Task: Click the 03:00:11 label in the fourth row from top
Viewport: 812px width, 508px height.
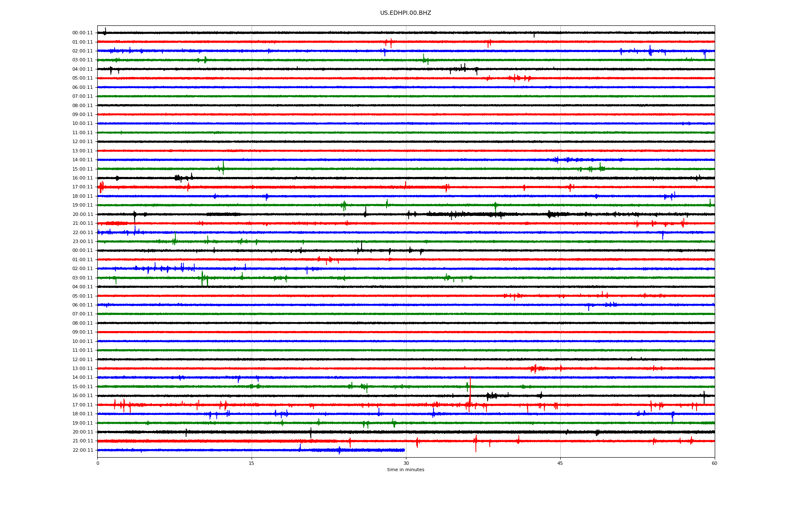Action: click(82, 60)
